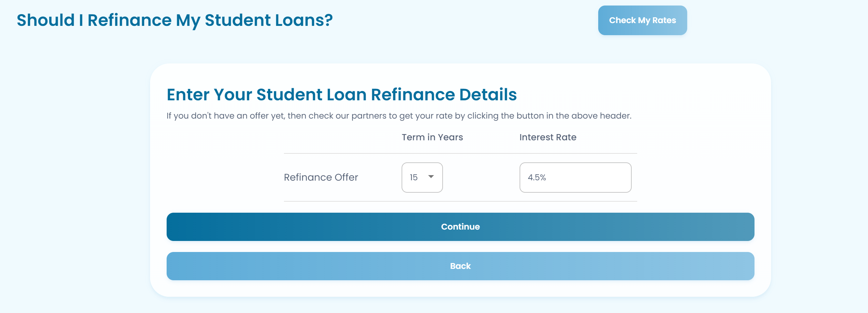This screenshot has width=868, height=313.
Task: Focus the Interest Rate input field
Action: coord(575,178)
